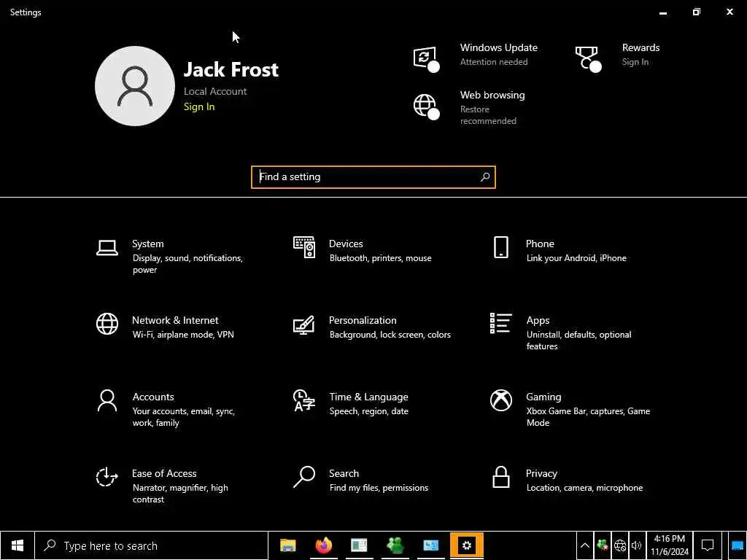Click the Rewards medal icon

pos(589,59)
